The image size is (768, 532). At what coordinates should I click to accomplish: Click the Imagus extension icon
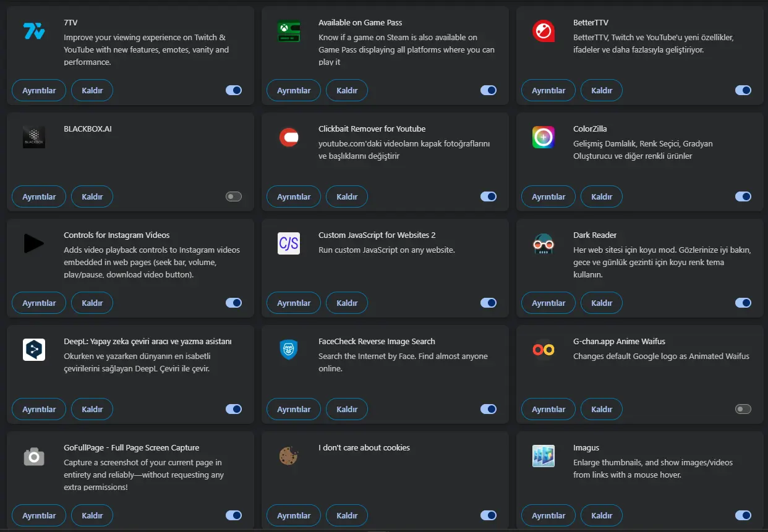pos(544,456)
